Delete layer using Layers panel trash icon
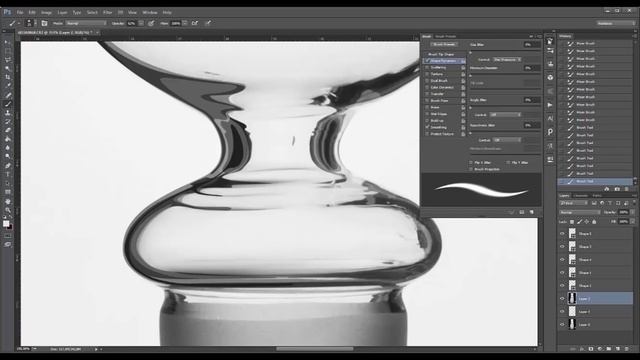This screenshot has height=360, width=640. 627,349
